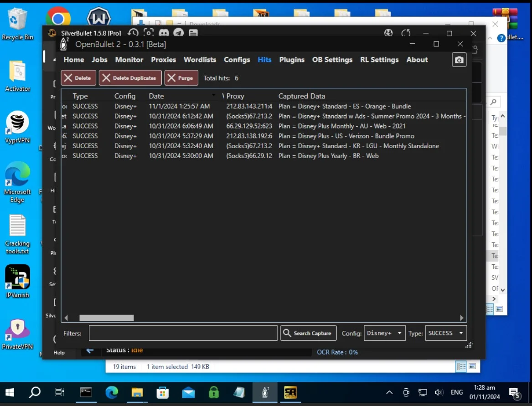Image resolution: width=532 pixels, height=406 pixels.
Task: Click the Proxy column header
Action: coord(235,96)
